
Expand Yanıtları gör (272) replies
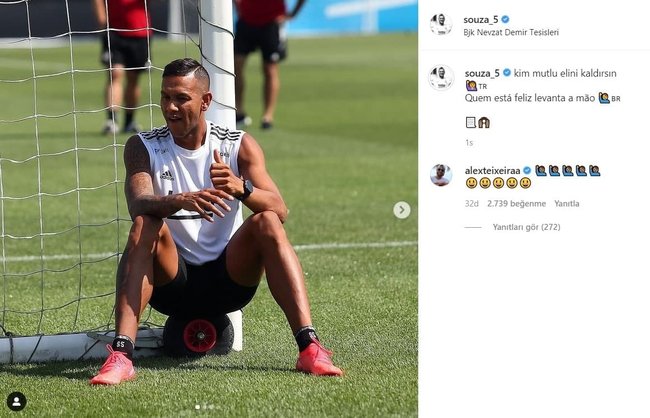click(526, 227)
